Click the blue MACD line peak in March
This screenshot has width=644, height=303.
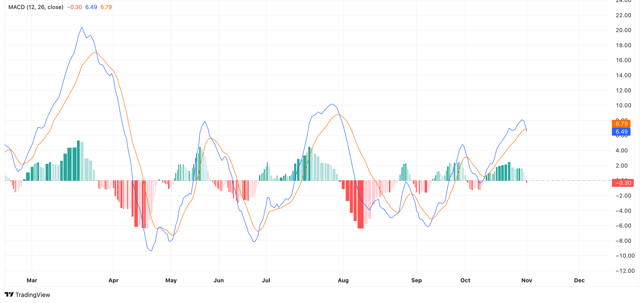82,27
